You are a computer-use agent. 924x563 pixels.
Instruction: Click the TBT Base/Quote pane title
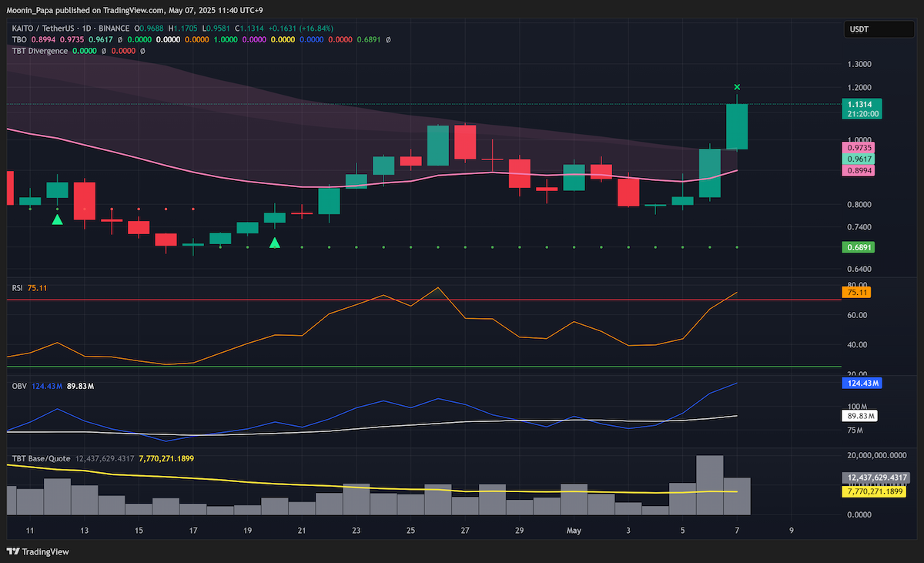[x=41, y=458]
